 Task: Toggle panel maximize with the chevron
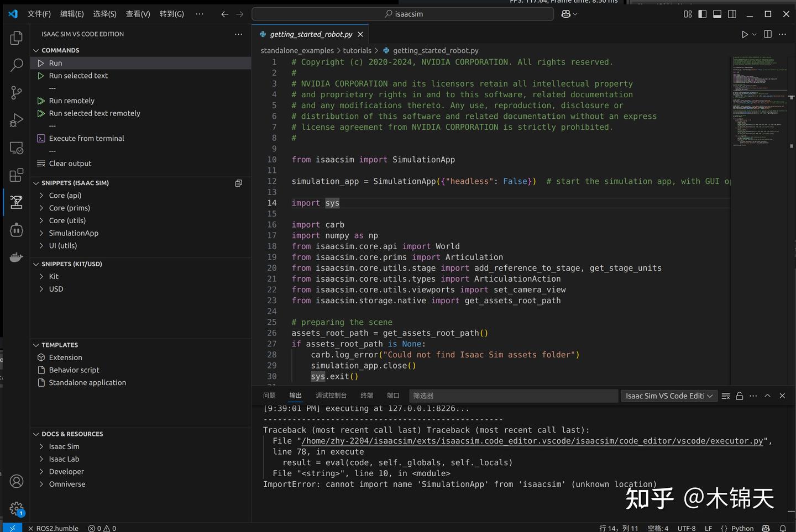point(767,396)
